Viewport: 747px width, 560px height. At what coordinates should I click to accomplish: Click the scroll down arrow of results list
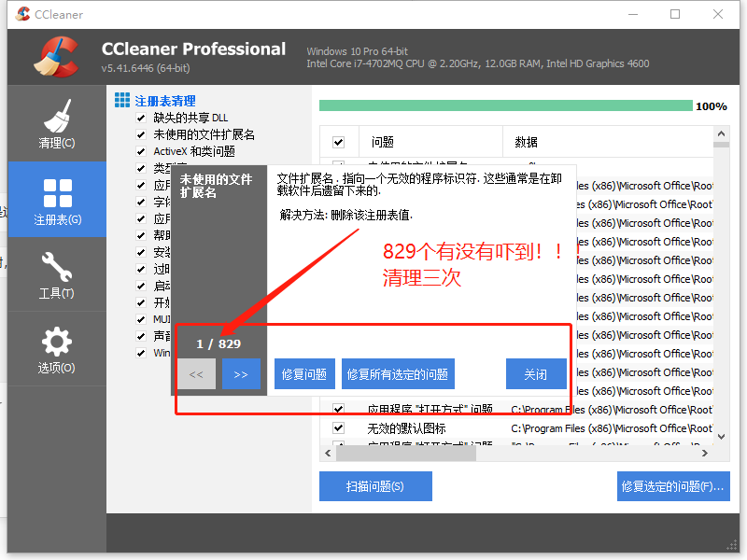[x=721, y=437]
